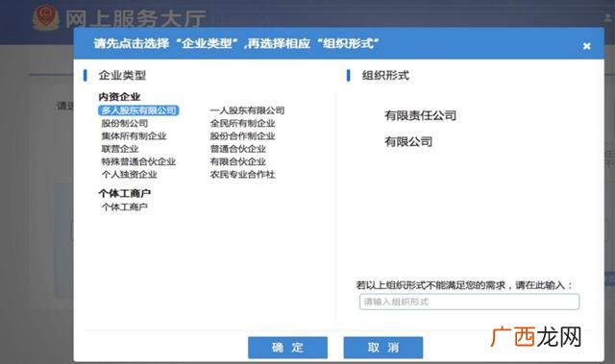Choose 全民所有制企业 option
The width and height of the screenshot is (615, 364).
(242, 124)
